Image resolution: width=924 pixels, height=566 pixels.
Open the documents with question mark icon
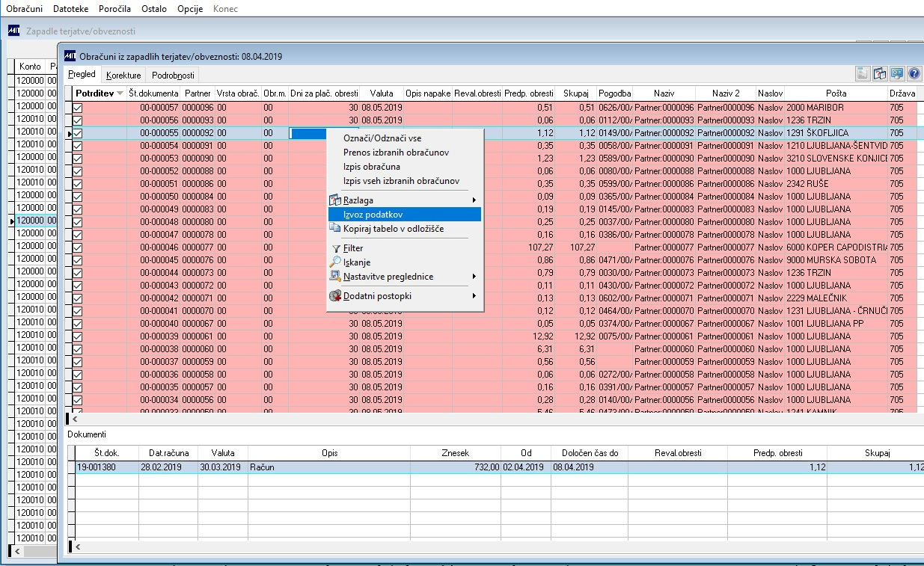(880, 73)
